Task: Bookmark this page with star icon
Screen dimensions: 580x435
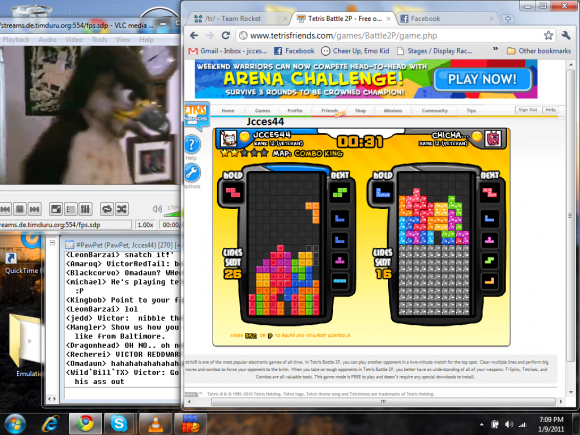Action: point(548,36)
